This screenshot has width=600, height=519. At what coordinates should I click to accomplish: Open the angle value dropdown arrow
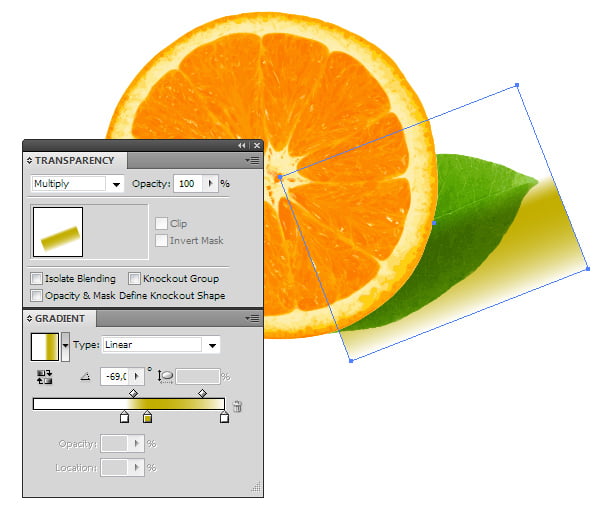point(137,377)
